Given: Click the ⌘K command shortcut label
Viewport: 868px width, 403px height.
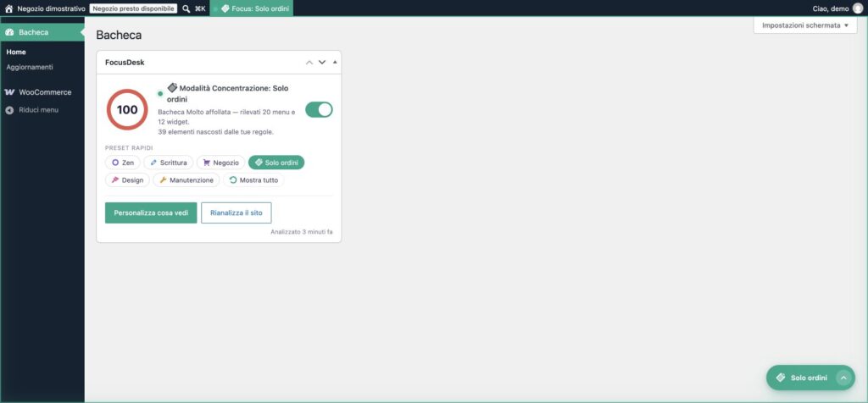Looking at the screenshot, I should (x=200, y=8).
